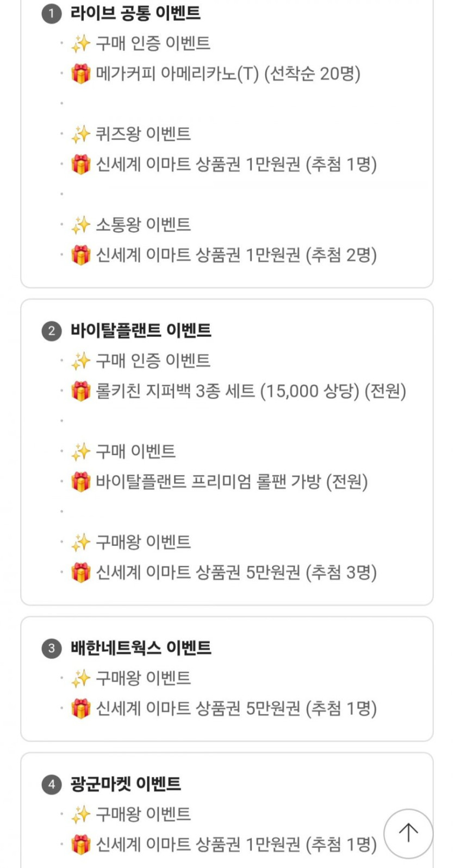
Task: Tap gift icon beside 메가커피 아메리카노
Action: coord(81,74)
